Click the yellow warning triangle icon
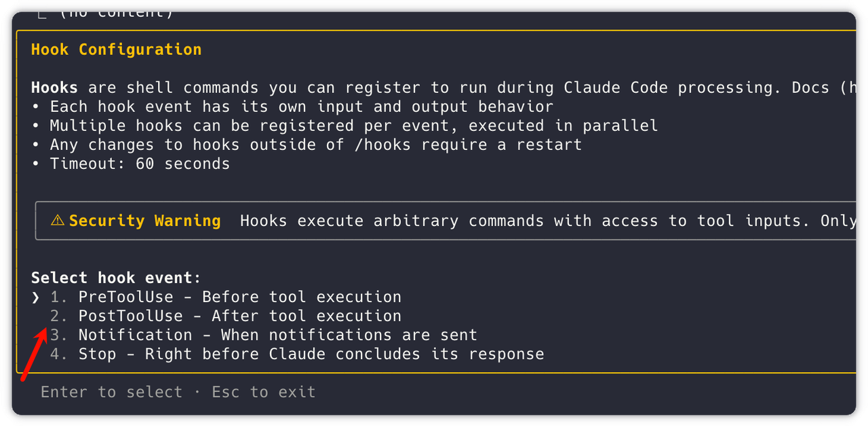 point(58,221)
